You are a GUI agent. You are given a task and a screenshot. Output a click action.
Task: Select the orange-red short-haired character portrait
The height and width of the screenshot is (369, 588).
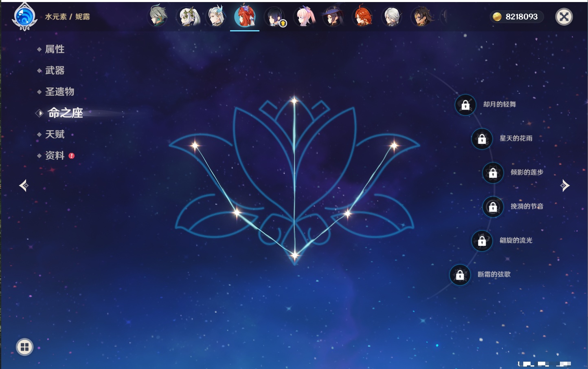click(362, 17)
